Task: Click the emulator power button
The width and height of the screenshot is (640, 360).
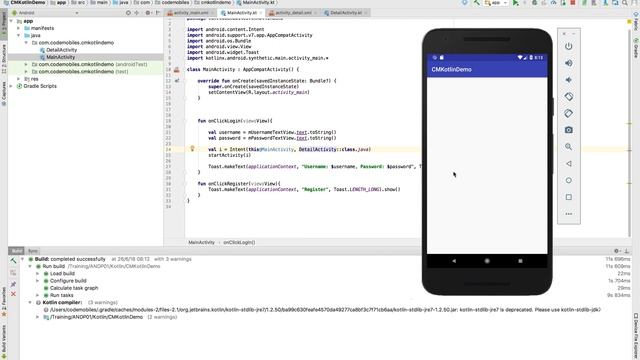Action: [569, 46]
